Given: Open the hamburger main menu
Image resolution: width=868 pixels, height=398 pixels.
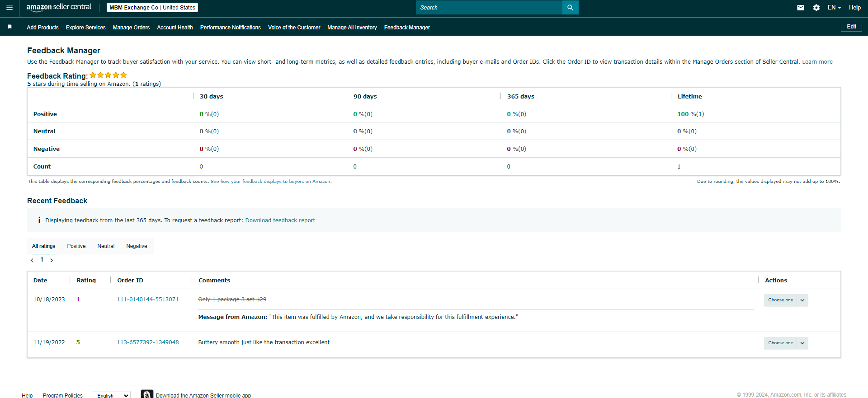Looking at the screenshot, I should point(9,8).
